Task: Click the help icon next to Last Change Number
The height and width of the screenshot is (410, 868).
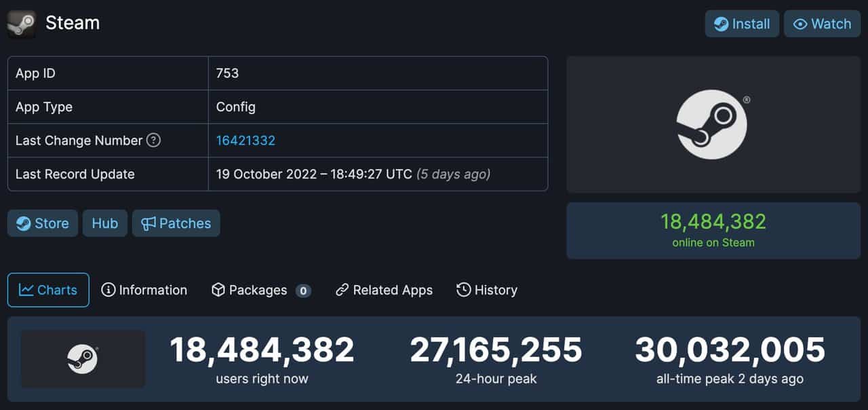Action: click(154, 141)
